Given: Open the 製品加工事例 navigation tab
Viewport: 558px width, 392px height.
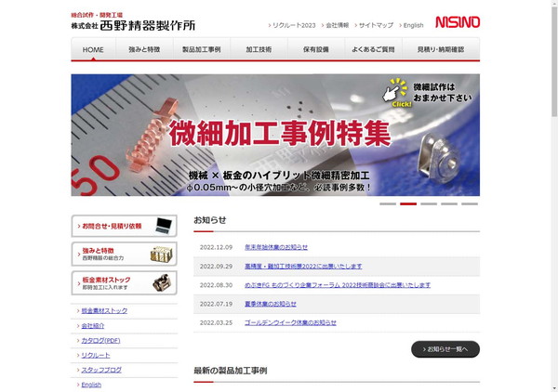Looking at the screenshot, I should coord(202,49).
